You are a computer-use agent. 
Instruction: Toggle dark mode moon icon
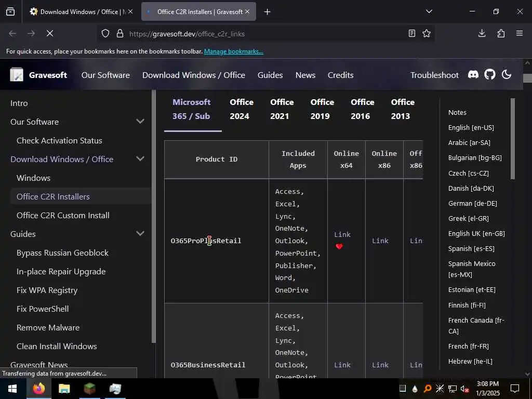point(507,74)
